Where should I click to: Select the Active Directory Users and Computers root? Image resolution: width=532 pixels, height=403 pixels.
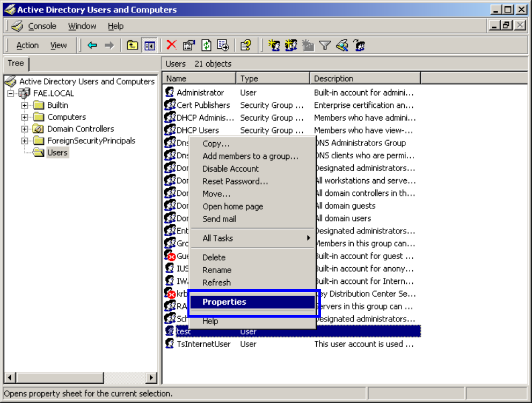87,82
